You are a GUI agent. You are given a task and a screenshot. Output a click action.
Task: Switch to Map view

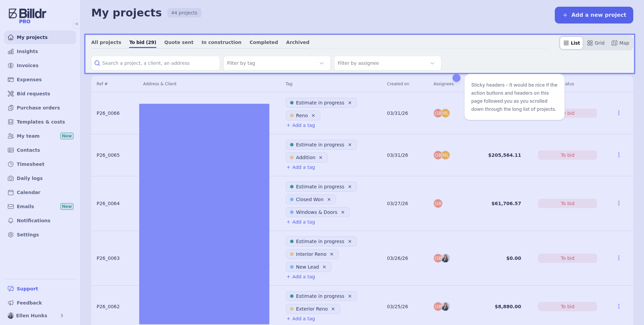(620, 43)
